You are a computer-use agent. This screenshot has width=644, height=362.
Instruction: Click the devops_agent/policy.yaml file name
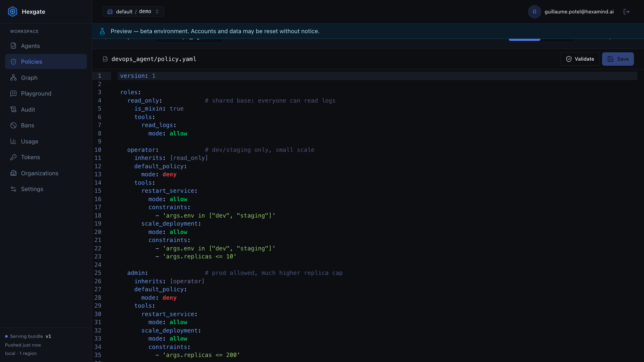(154, 59)
